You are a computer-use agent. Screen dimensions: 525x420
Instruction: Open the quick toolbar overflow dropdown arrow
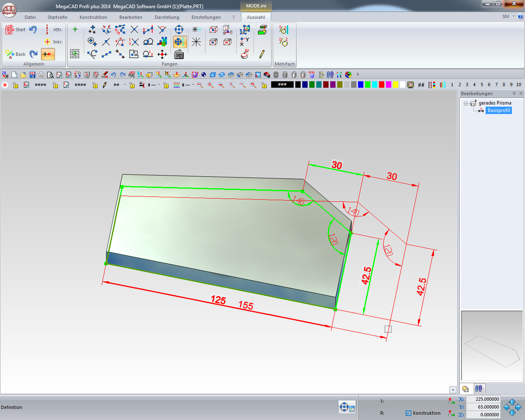pos(358,74)
